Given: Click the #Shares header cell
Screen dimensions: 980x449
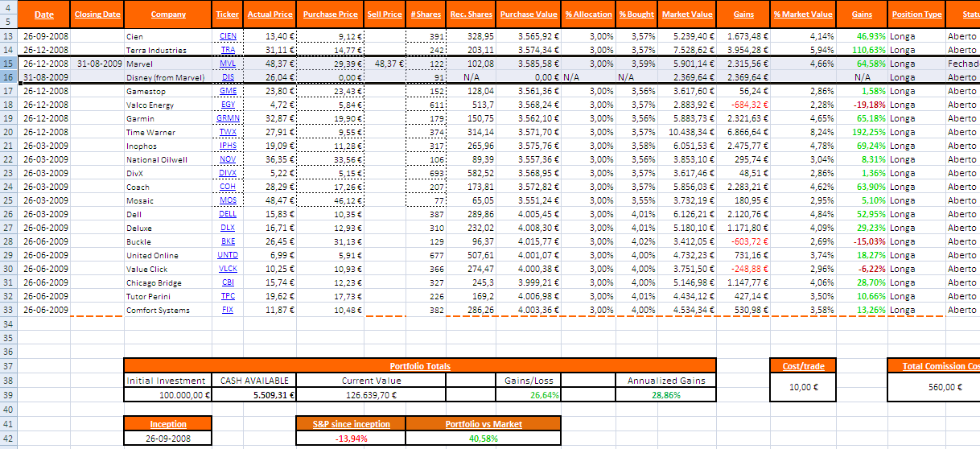Looking at the screenshot, I should [x=426, y=14].
